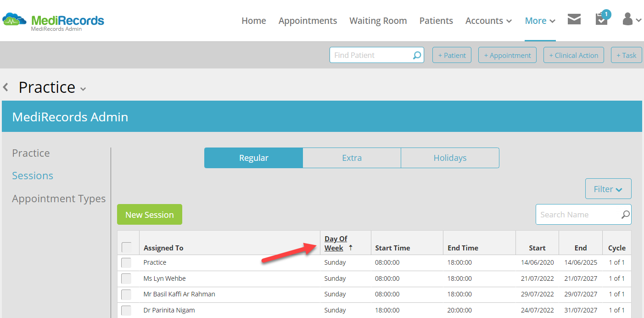
Task: Switch to the Regular tab
Action: (253, 158)
